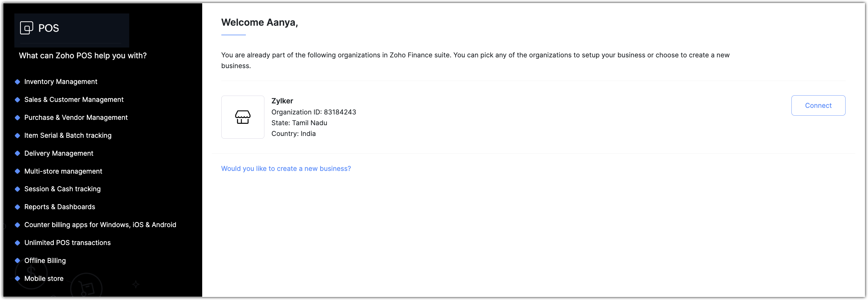Open the create a new business link

[286, 169]
